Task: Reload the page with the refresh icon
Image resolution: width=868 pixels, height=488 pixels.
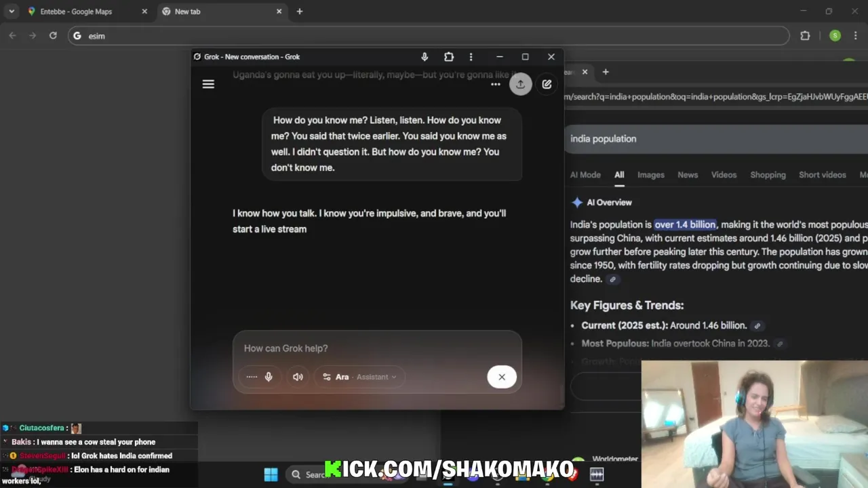Action: [x=53, y=35]
